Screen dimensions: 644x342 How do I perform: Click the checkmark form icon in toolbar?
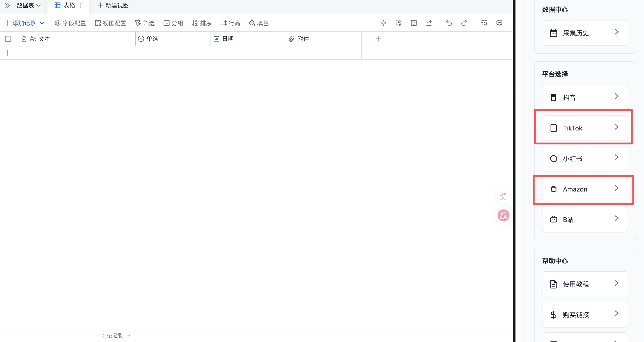click(414, 23)
